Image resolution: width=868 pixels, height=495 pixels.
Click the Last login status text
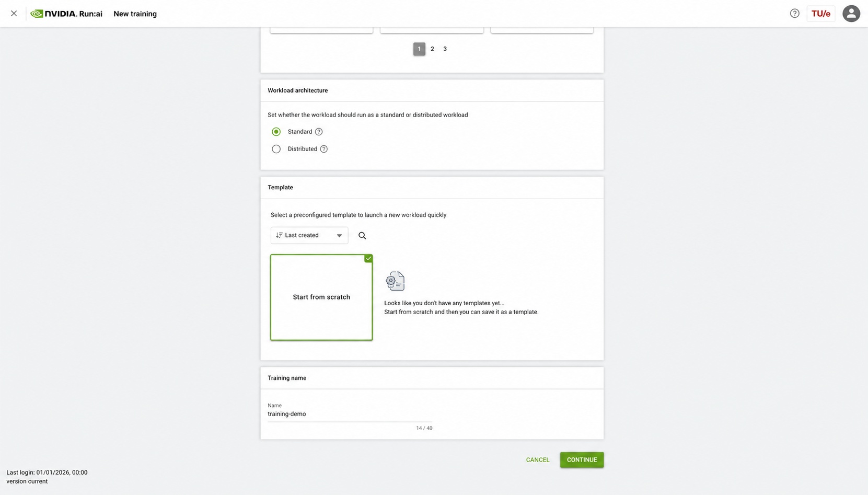47,473
